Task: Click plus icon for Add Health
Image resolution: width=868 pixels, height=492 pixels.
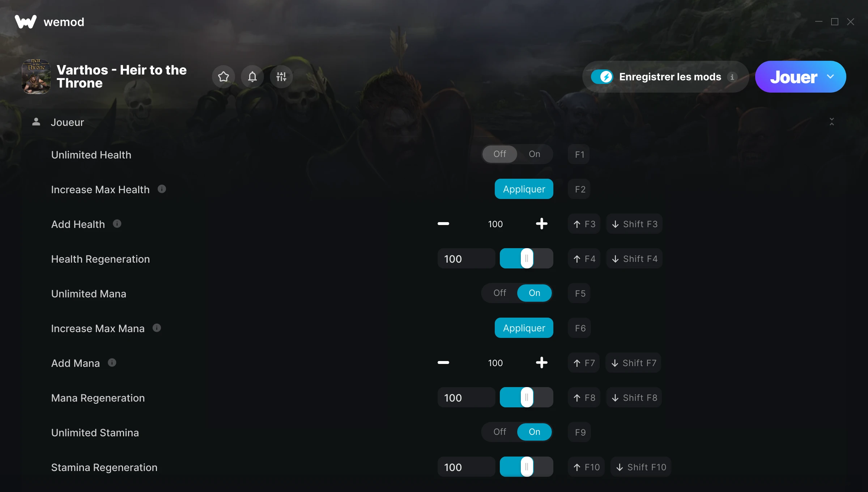Action: pyautogui.click(x=541, y=224)
